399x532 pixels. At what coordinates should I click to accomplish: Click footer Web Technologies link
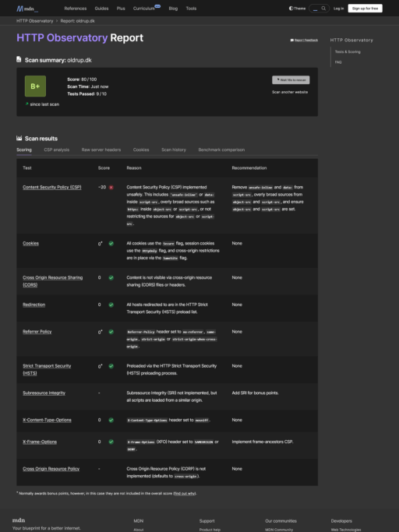click(x=346, y=530)
